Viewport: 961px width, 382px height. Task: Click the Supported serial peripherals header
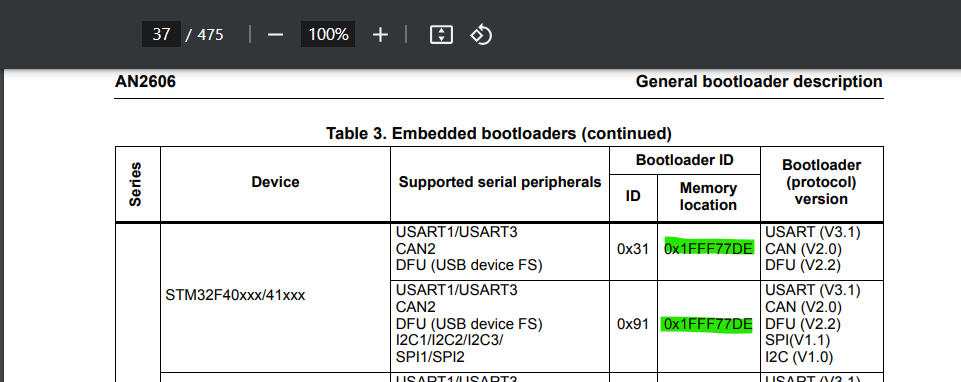(500, 181)
